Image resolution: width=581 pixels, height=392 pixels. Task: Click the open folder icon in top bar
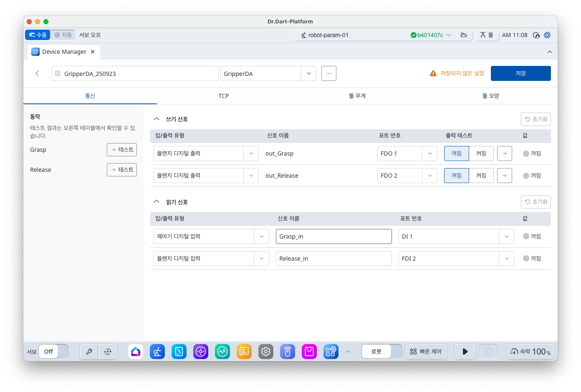point(464,35)
